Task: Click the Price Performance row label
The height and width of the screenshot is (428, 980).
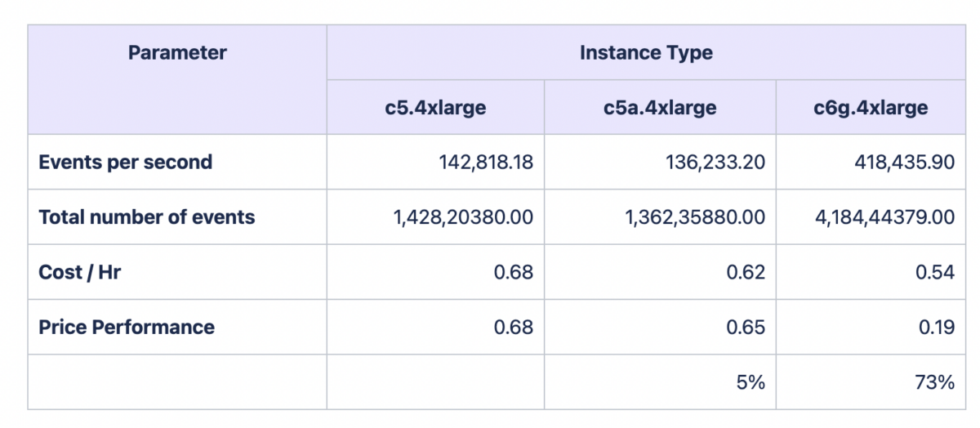Action: (127, 327)
